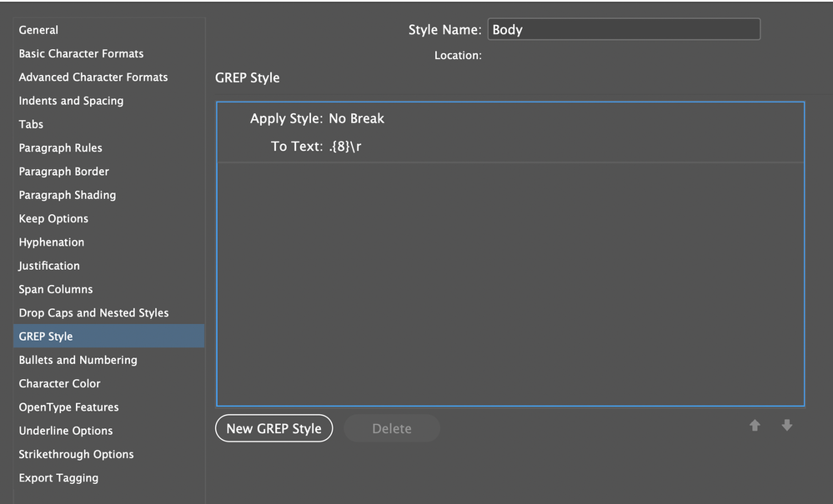
Task: Open Paragraph Rules category
Action: click(109, 148)
